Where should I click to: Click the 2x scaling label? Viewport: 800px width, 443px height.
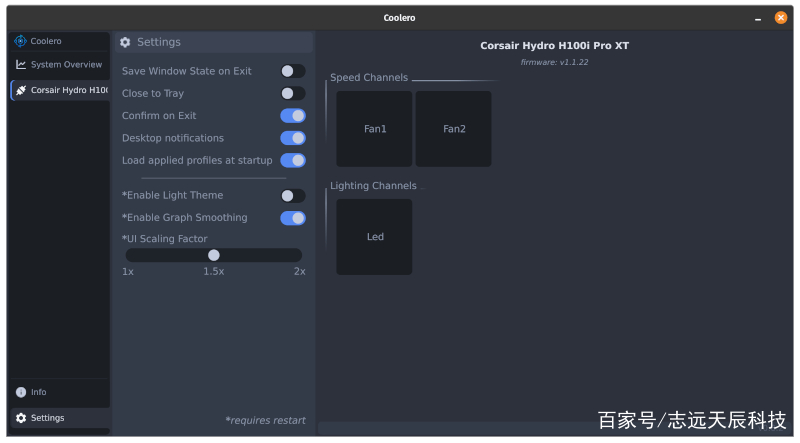(299, 272)
